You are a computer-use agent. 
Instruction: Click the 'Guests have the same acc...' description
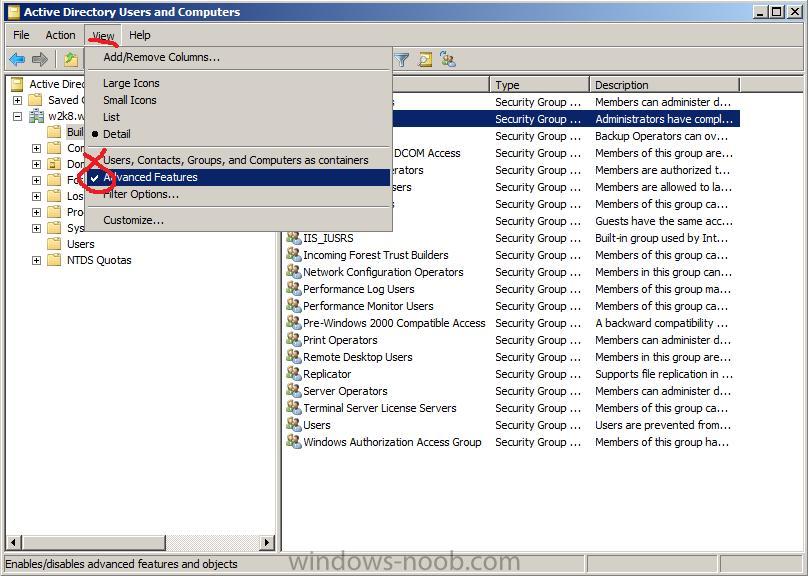pyautogui.click(x=664, y=221)
